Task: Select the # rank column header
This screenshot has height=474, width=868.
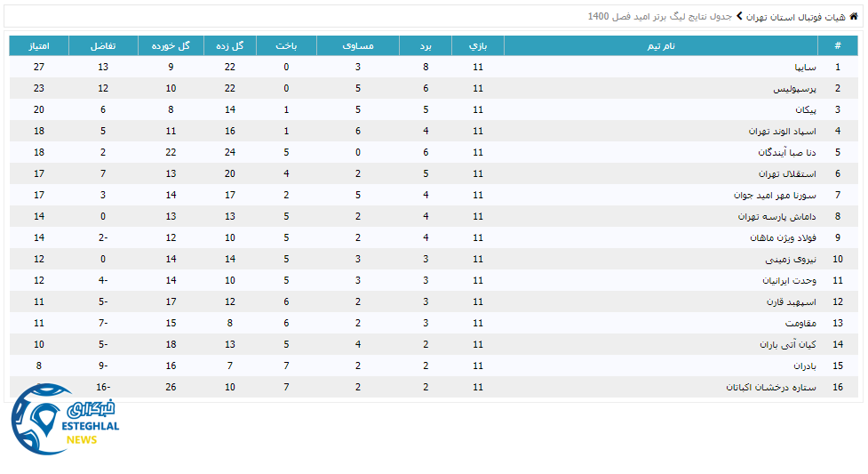Action: 837,45
